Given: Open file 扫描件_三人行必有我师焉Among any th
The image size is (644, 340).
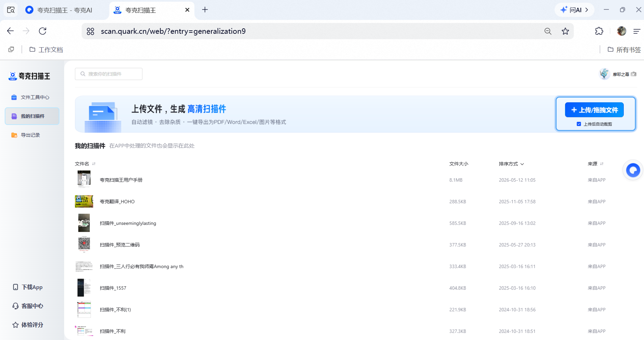Looking at the screenshot, I should coord(141,267).
